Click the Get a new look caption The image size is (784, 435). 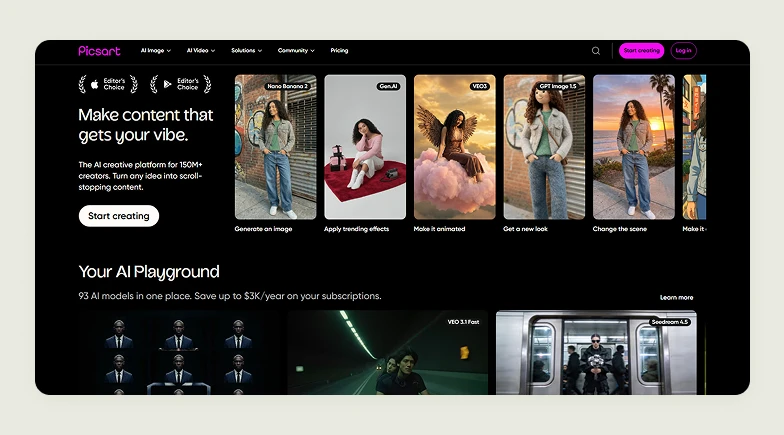click(526, 229)
